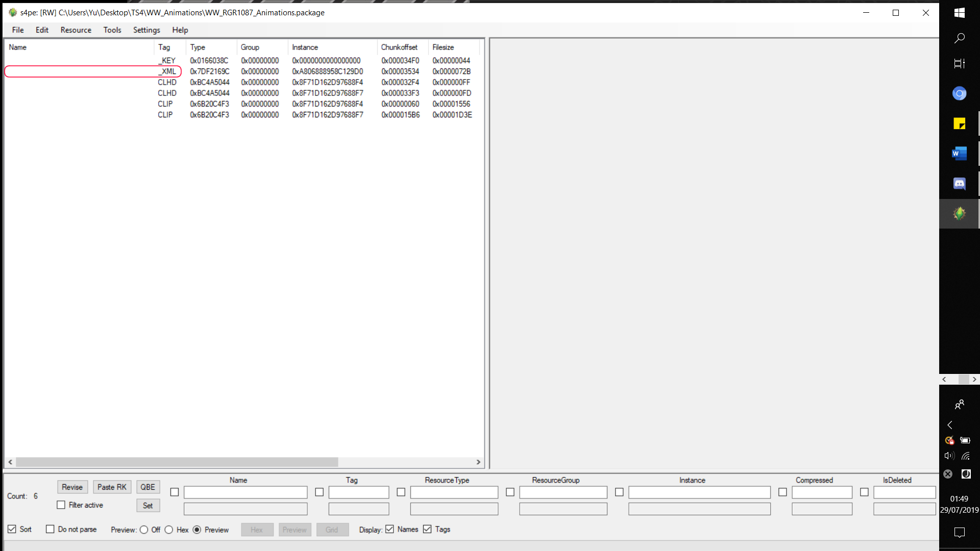Viewport: 980px width, 551px height.
Task: Enable the Filter active checkbox
Action: click(x=61, y=505)
